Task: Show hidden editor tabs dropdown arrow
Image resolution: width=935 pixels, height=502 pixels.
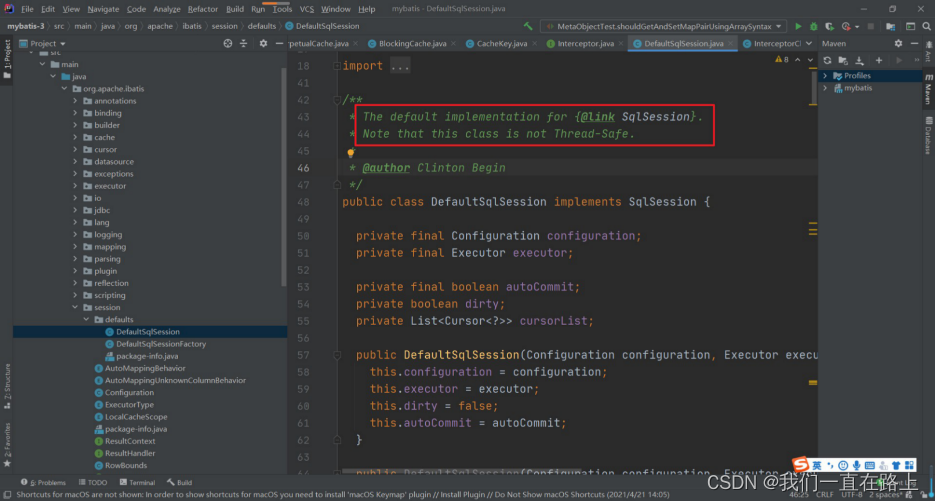Action: [x=809, y=44]
